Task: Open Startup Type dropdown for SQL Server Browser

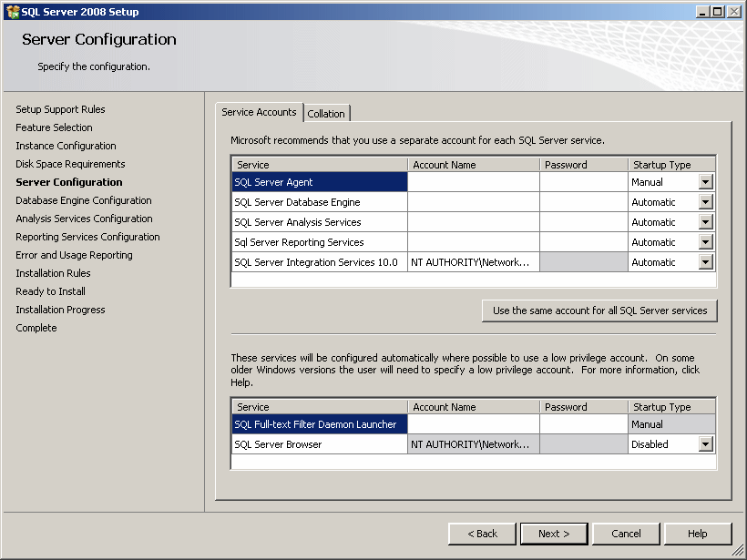Action: (706, 444)
